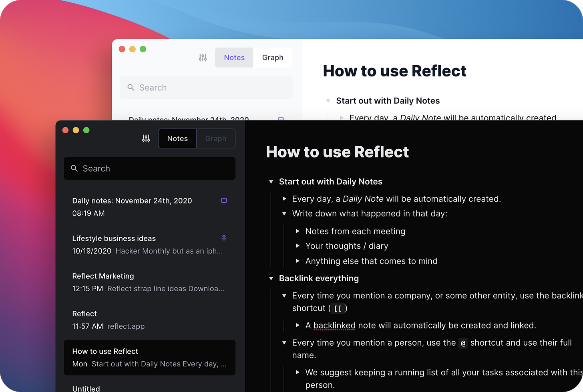This screenshot has height=392, width=583.
Task: Select Notes tab in light window
Action: tap(234, 58)
